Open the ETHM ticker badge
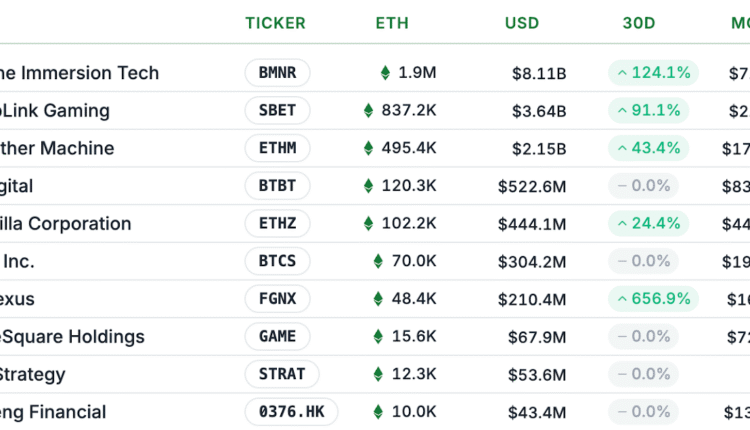The width and height of the screenshot is (750, 430). pos(277,148)
